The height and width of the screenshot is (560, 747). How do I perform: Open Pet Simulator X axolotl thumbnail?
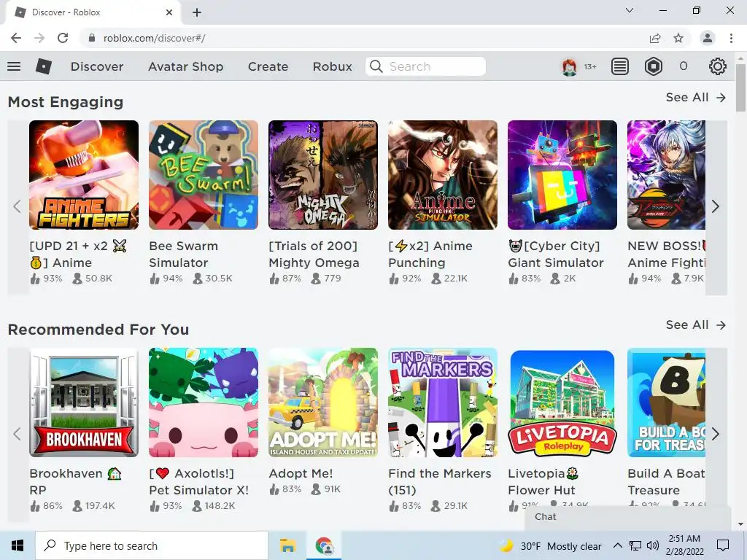click(x=204, y=402)
